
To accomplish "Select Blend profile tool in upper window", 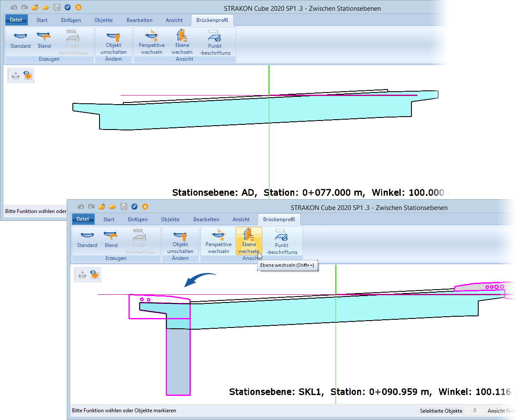I will click(x=44, y=41).
